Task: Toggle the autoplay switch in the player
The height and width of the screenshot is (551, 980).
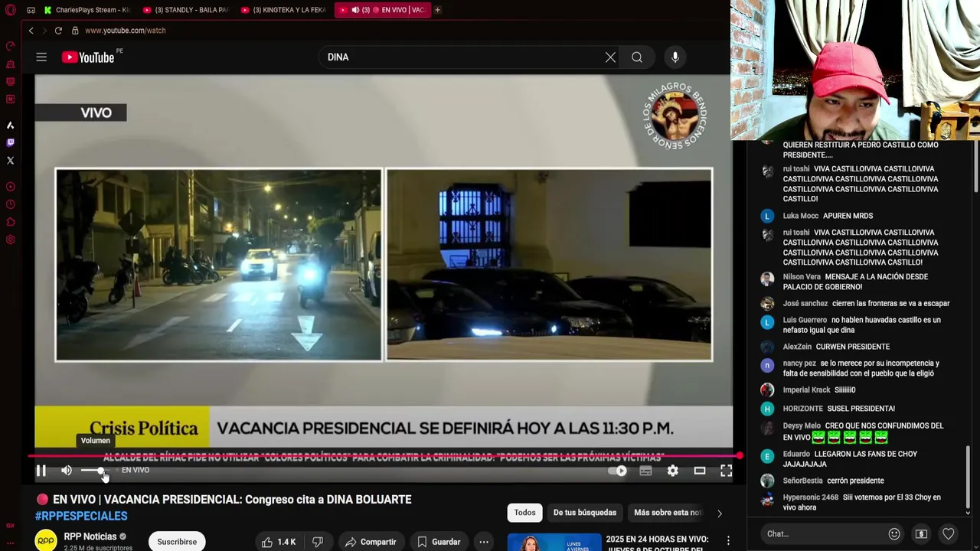Action: coord(618,471)
